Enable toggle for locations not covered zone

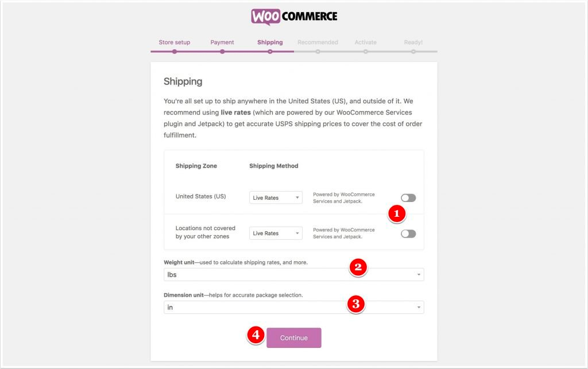tap(408, 232)
